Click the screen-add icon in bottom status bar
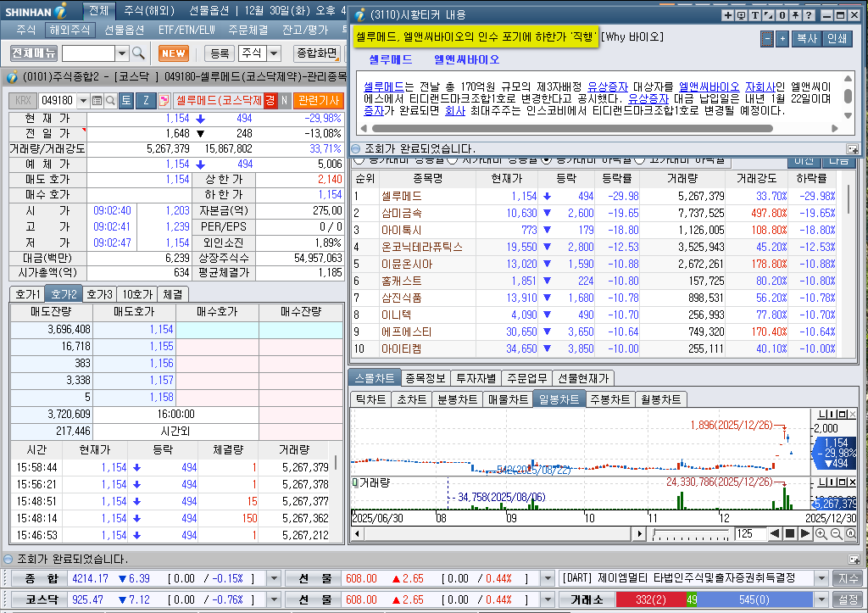 [x=854, y=560]
